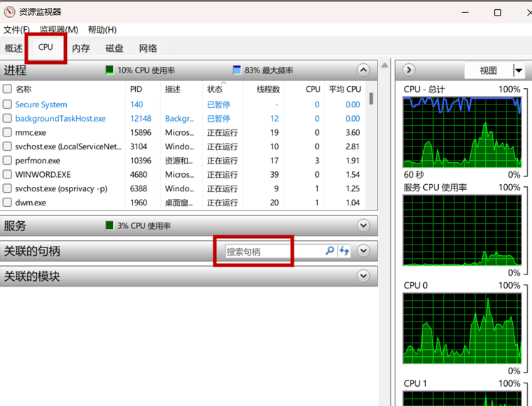Click the 搜索句柄 search field

coord(275,251)
